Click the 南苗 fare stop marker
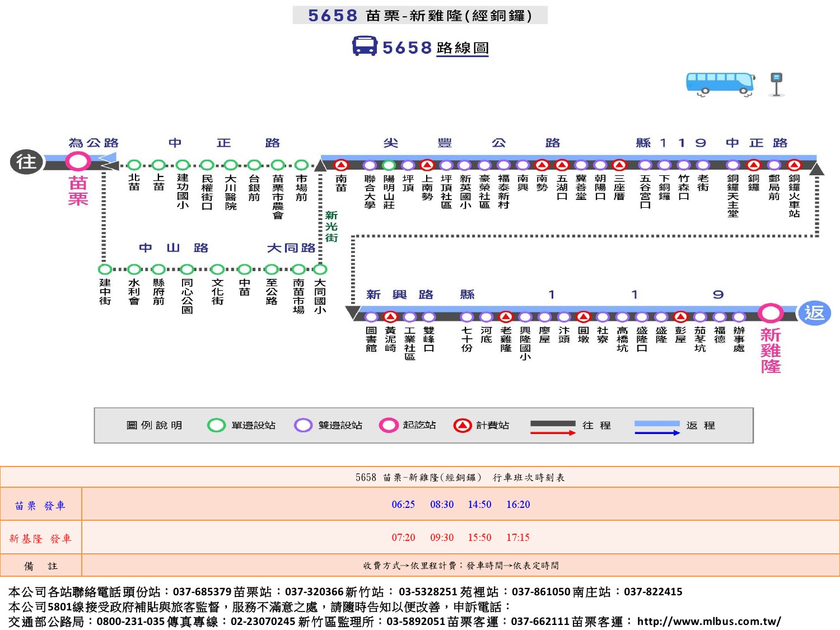This screenshot has width=840, height=630. pyautogui.click(x=341, y=165)
